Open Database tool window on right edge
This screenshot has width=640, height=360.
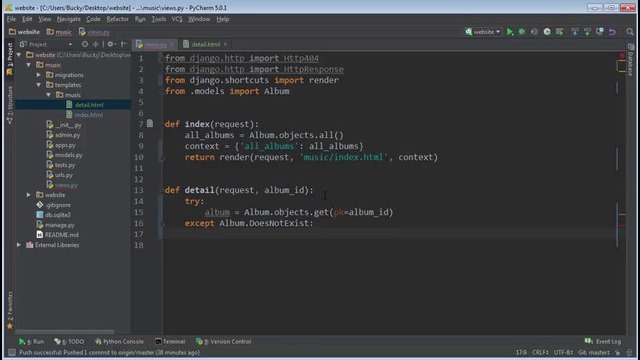631,60
